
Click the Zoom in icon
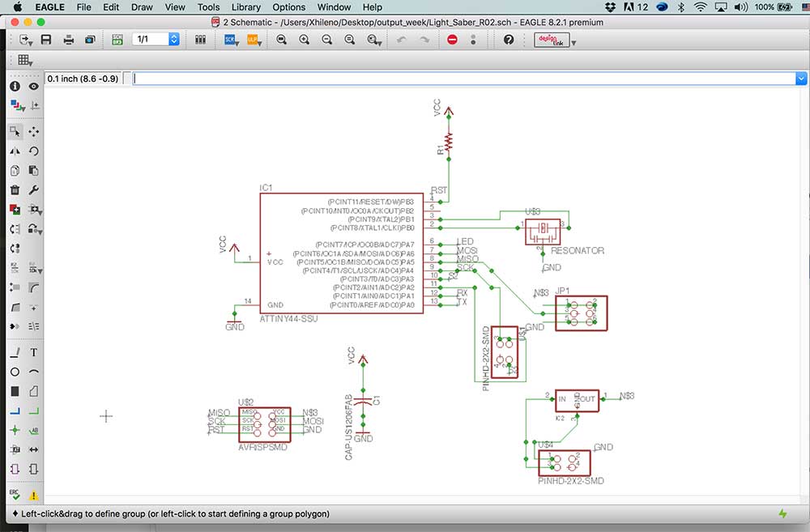(x=305, y=40)
